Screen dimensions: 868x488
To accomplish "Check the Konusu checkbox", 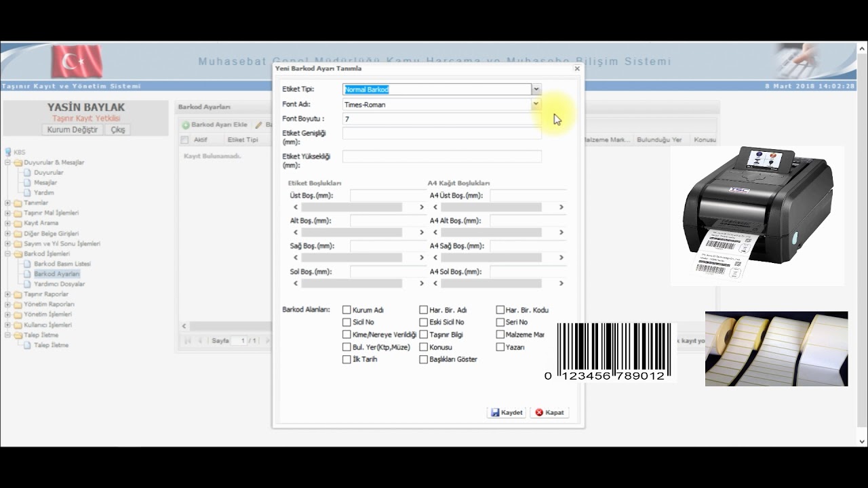I will tap(423, 347).
